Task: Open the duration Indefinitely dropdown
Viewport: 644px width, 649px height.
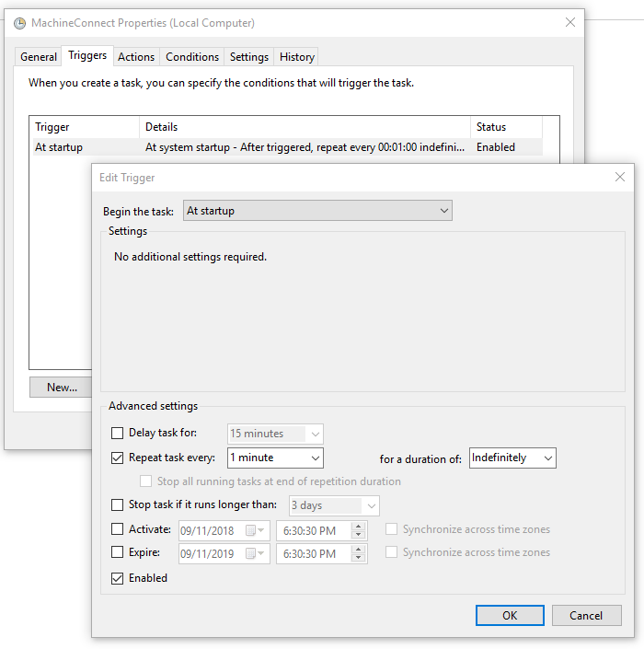Action: pyautogui.click(x=512, y=458)
